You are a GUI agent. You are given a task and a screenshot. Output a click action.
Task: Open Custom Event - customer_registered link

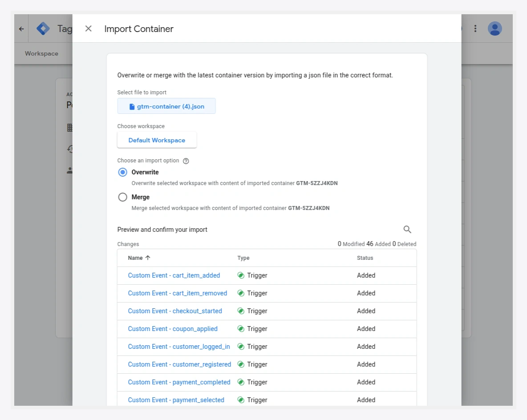tap(179, 364)
